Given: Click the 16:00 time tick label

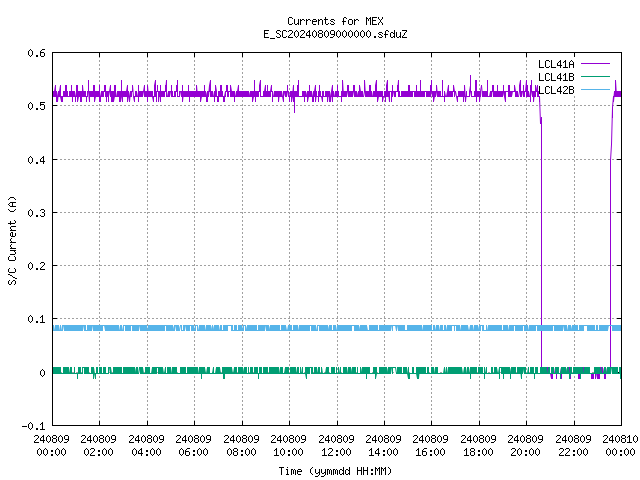Looking at the screenshot, I should 431,452.
